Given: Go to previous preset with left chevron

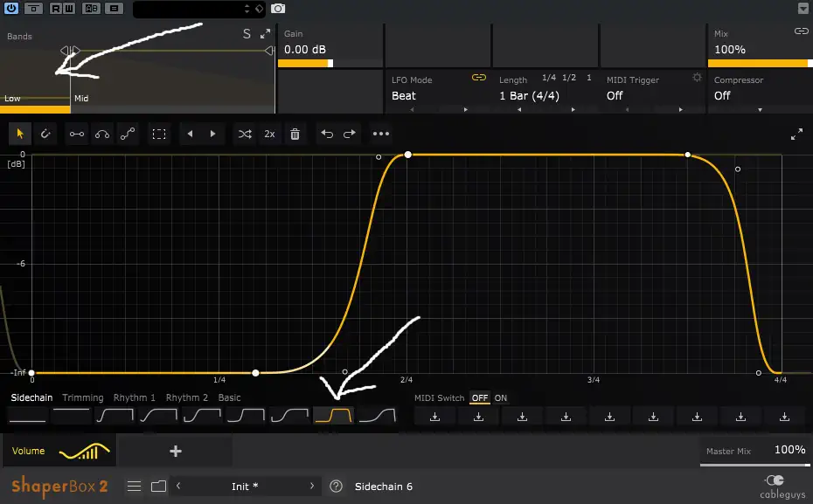Looking at the screenshot, I should 178,486.
